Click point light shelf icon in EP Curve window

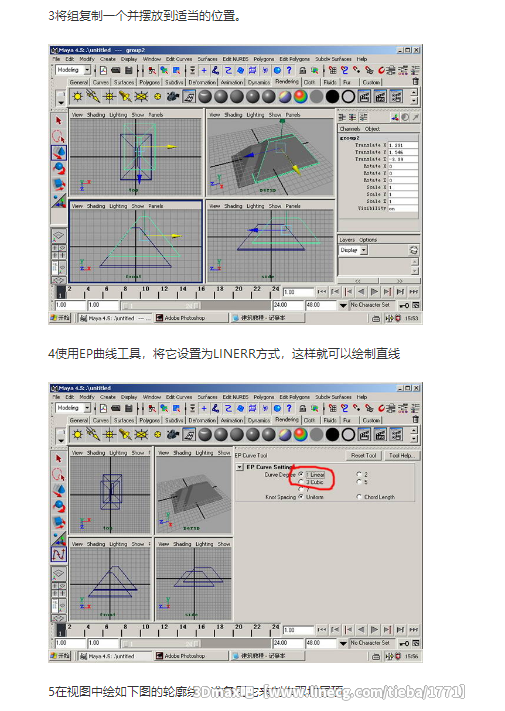pyautogui.click(x=109, y=434)
